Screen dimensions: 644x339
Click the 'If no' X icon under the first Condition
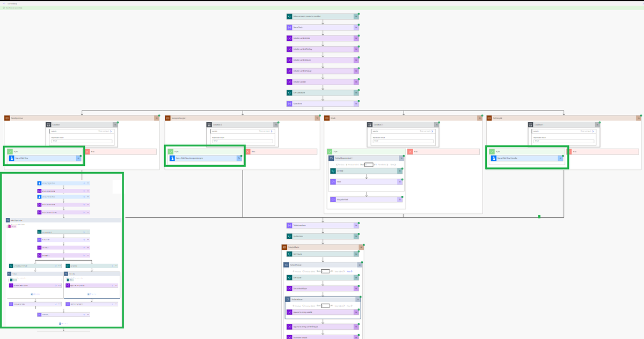pos(87,152)
